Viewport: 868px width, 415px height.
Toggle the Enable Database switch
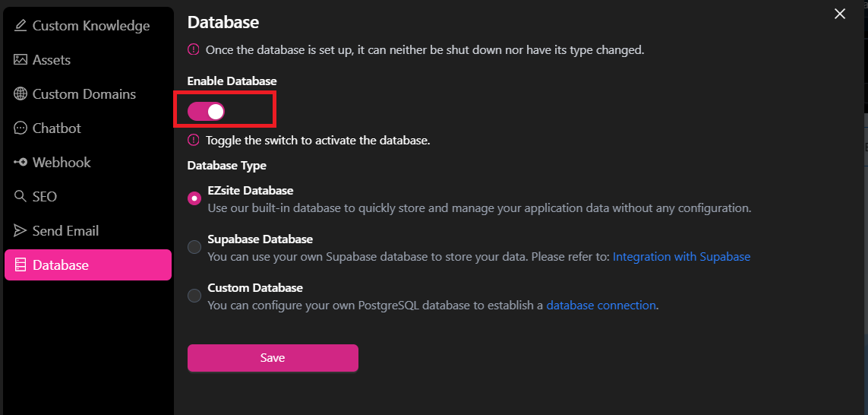[x=206, y=112]
